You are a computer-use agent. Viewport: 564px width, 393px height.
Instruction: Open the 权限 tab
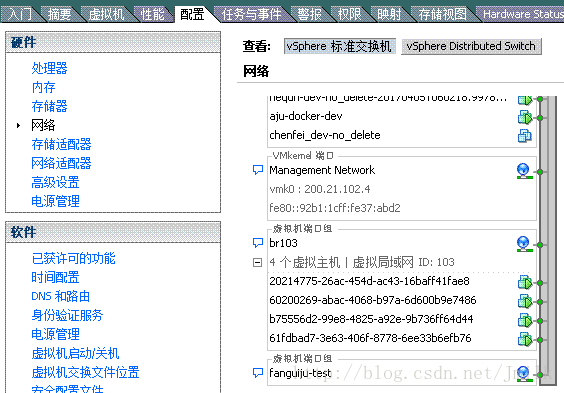coord(349,14)
